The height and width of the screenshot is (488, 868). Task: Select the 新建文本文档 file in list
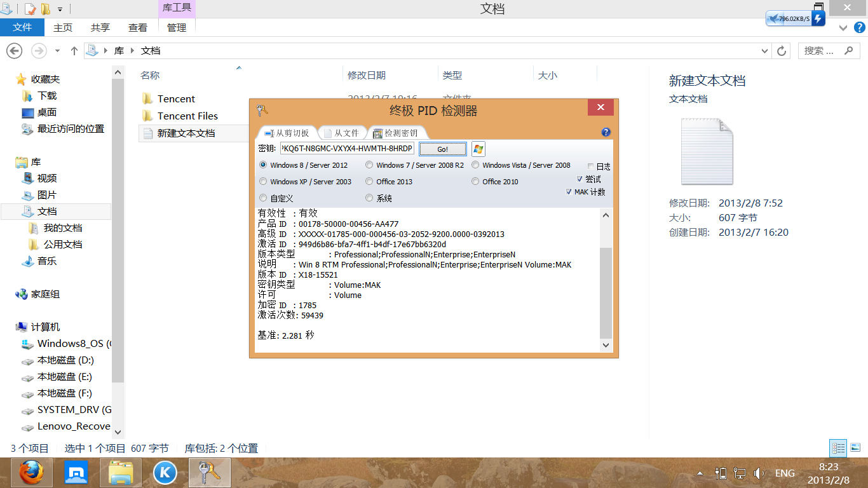(186, 133)
